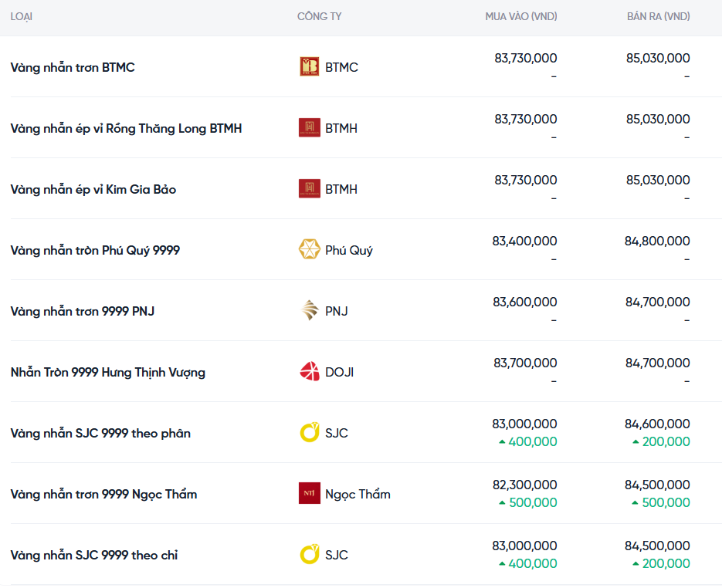722x588 pixels.
Task: Click the MUA VÀO (VND) column header
Action: pos(521,16)
